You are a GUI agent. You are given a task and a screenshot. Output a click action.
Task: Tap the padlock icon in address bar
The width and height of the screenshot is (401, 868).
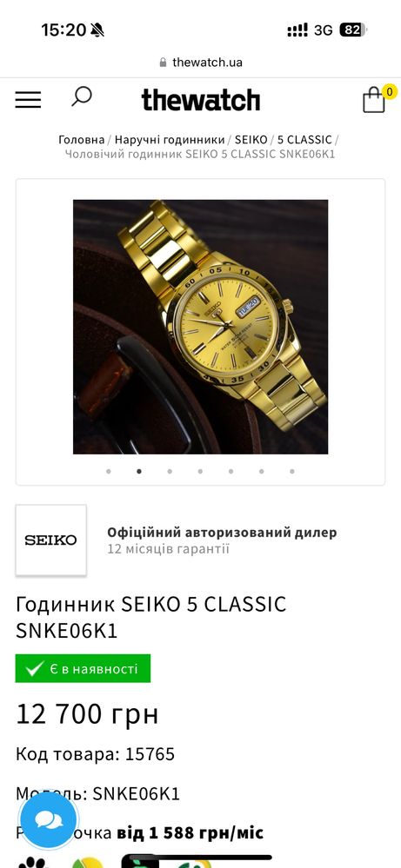163,62
